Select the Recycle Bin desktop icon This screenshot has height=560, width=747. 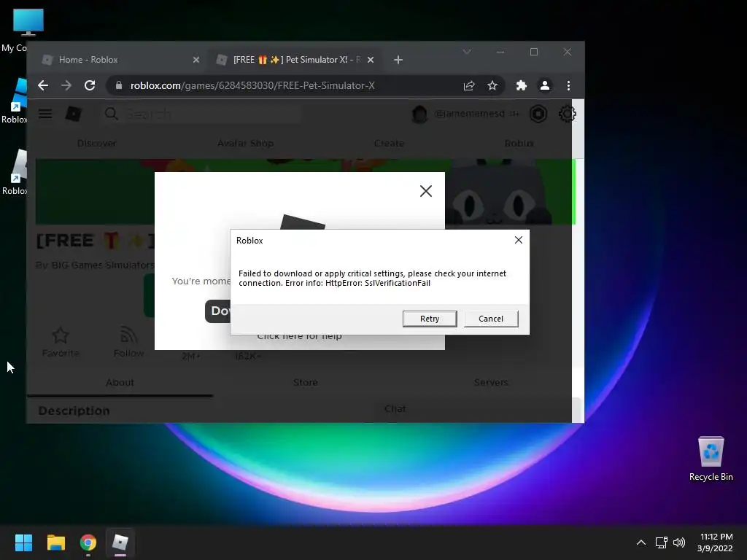click(x=711, y=458)
